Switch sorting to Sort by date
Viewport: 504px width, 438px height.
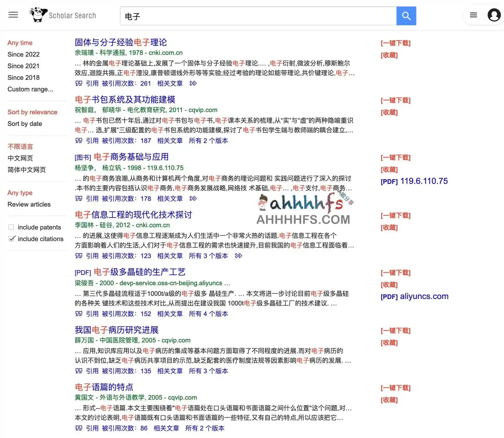point(25,124)
